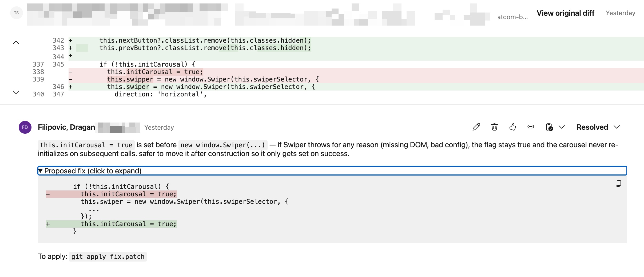This screenshot has height=277, width=644.
Task: Click the git apply fix.patch command
Action: [x=108, y=256]
